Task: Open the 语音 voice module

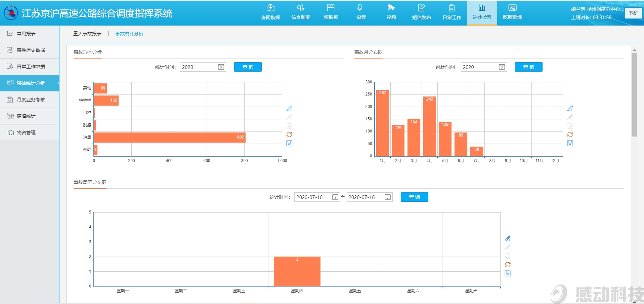Action: [x=361, y=12]
